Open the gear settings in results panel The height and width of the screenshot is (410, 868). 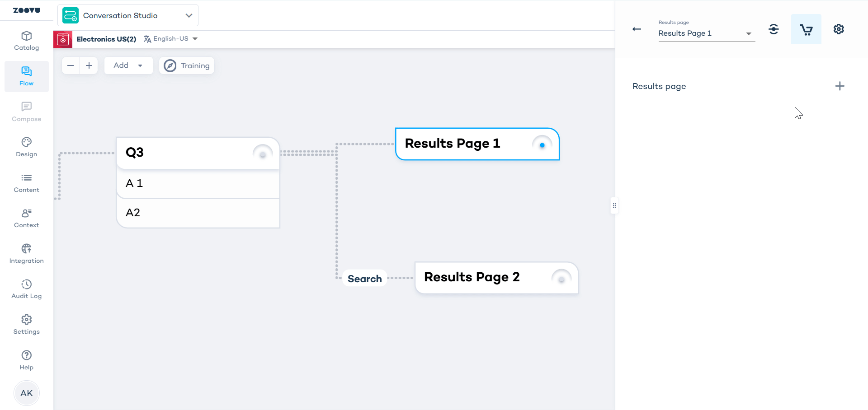839,29
